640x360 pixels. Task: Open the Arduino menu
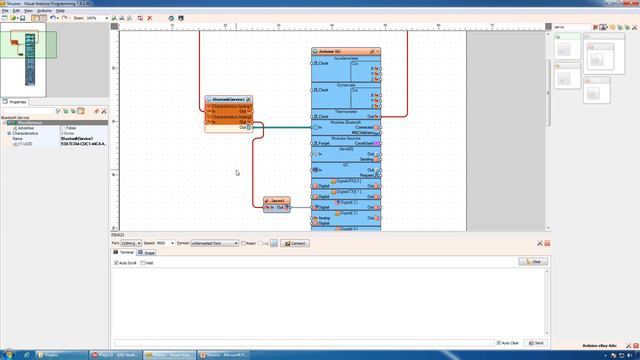pos(44,11)
